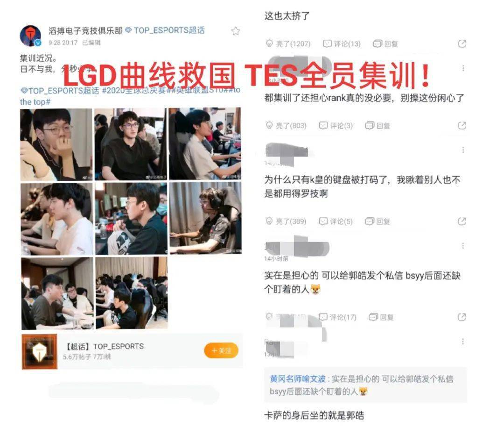Like the comment with 亮了(803)

click(286, 126)
